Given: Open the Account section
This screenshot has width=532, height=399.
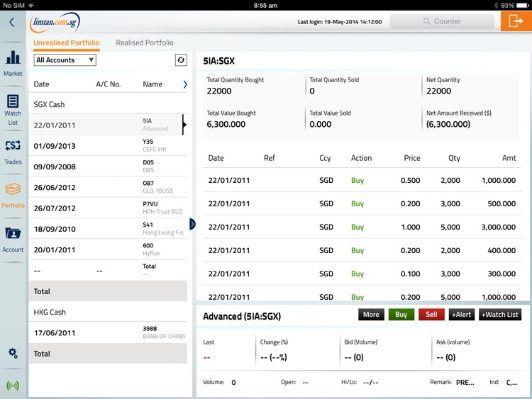Looking at the screenshot, I should [x=13, y=240].
